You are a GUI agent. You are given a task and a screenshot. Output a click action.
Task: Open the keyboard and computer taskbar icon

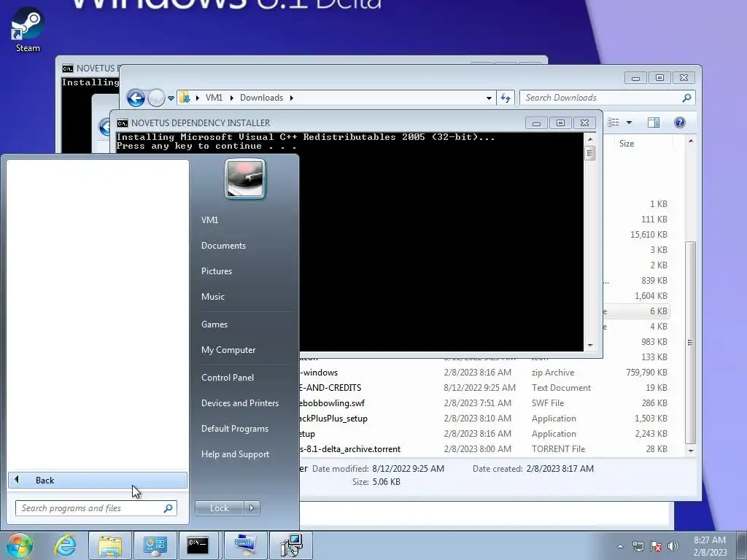click(x=245, y=545)
